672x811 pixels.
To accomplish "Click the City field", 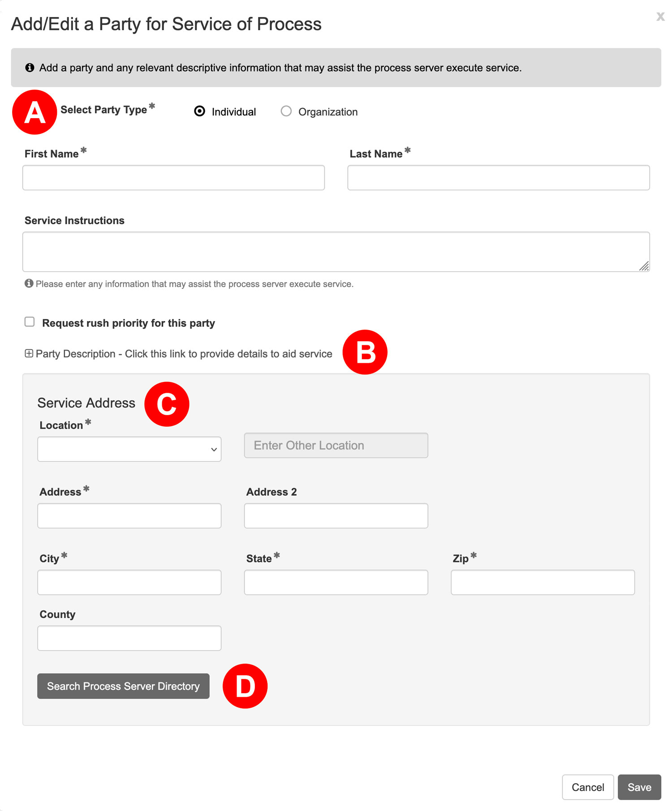I will [129, 582].
